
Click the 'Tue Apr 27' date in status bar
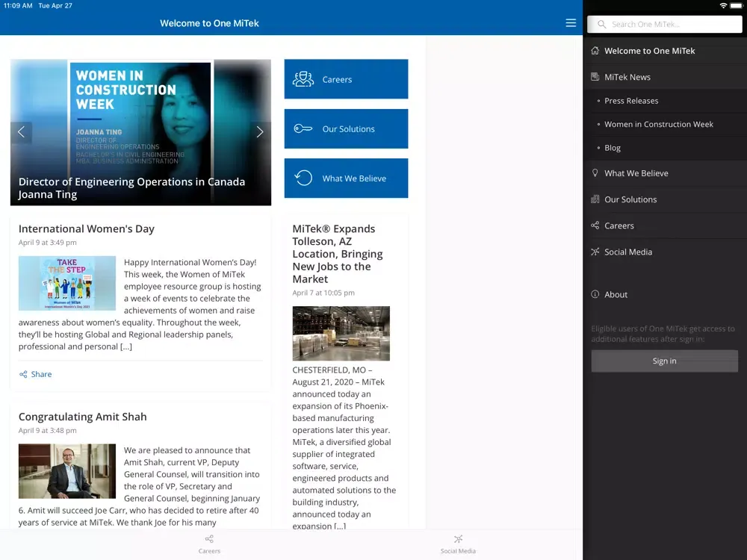(x=55, y=6)
